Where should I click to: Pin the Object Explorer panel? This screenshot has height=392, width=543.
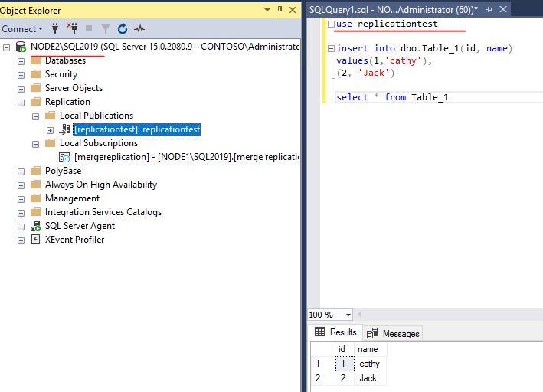pos(280,10)
